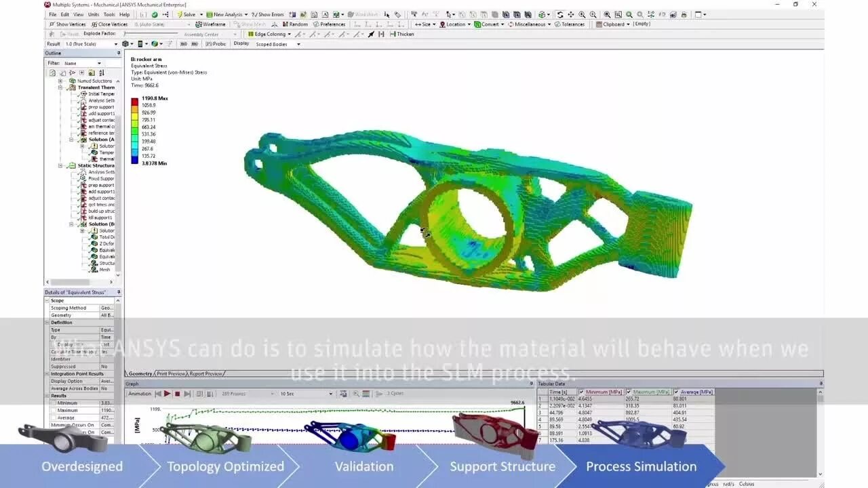The height and width of the screenshot is (488, 868).
Task: Click the Zoom To Fit icon
Action: coord(607,14)
